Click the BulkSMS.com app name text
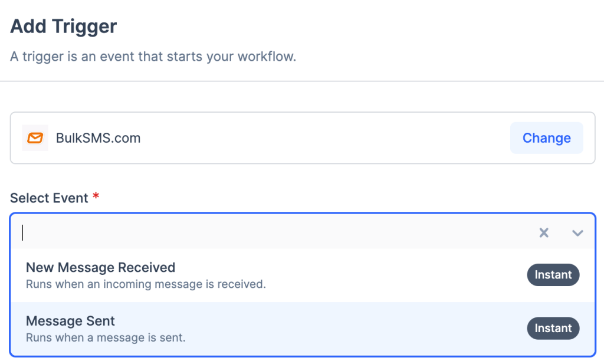604x364 pixels. pyautogui.click(x=98, y=139)
